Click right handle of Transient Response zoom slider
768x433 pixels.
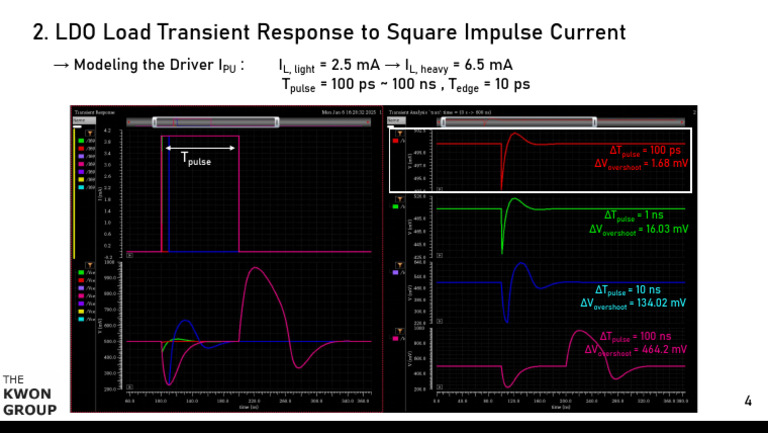click(x=277, y=122)
